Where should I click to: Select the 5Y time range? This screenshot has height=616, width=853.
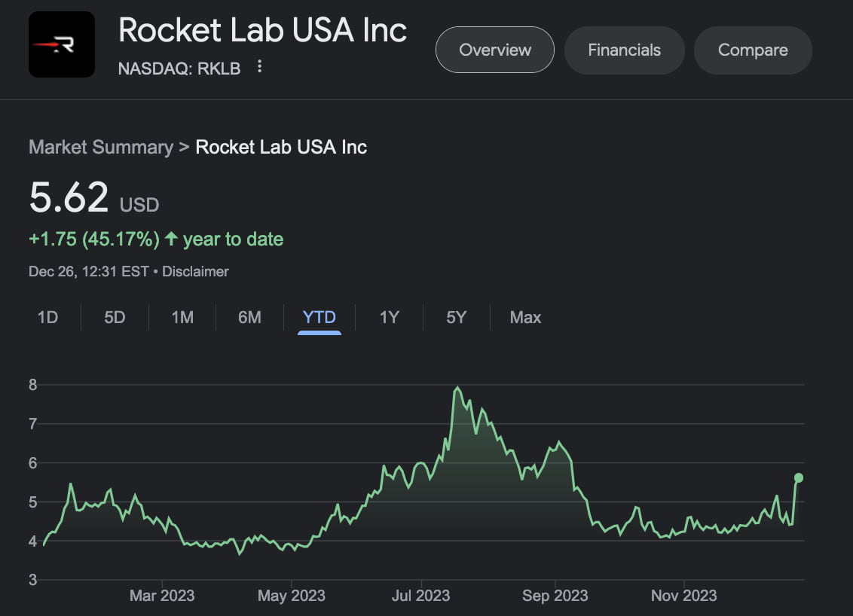(x=456, y=317)
